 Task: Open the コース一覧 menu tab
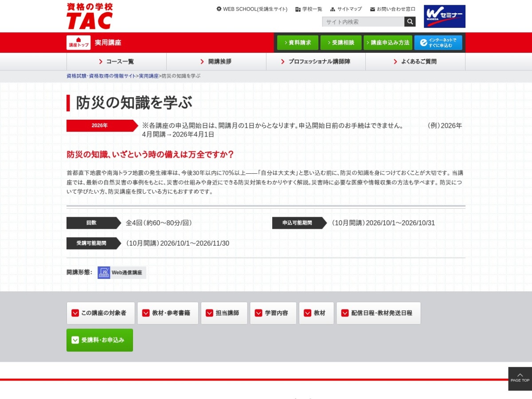click(117, 62)
